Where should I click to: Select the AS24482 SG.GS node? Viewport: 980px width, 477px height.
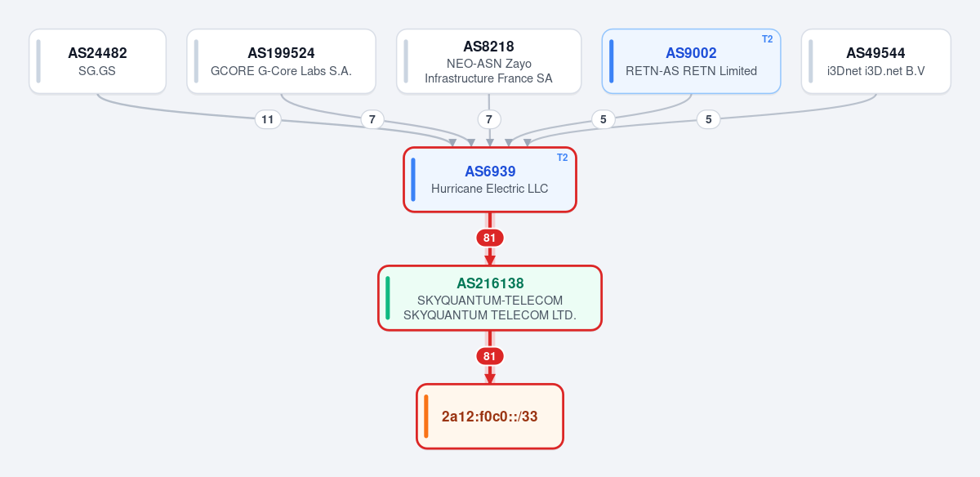click(x=97, y=61)
